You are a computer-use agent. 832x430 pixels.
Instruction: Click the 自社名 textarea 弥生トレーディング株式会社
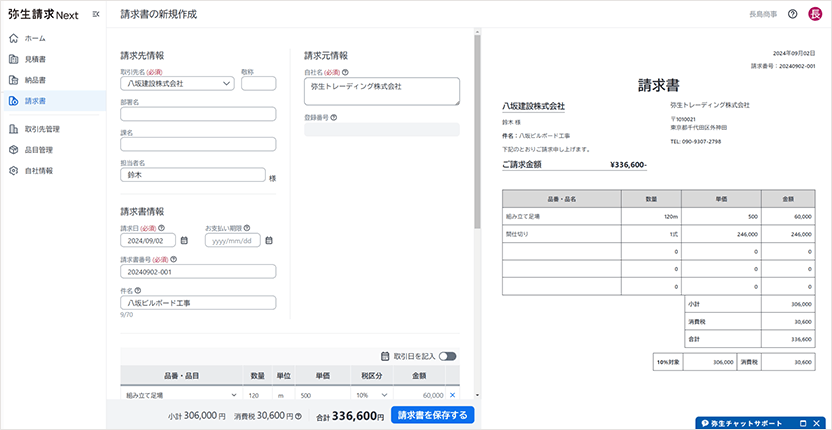click(382, 91)
